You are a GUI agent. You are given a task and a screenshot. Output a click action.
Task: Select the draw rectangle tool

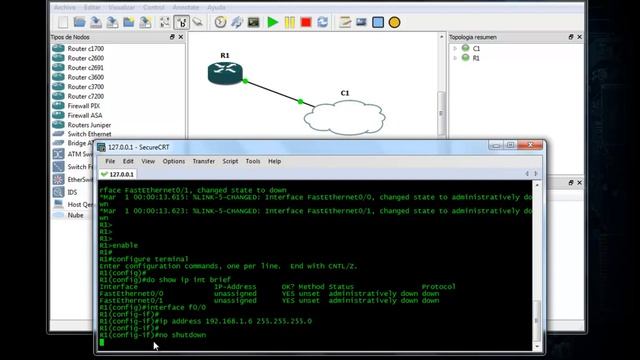(x=378, y=22)
